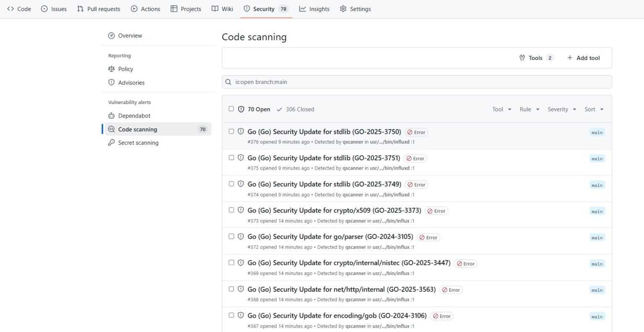
Task: Click the Tools branching icon
Action: coord(522,58)
